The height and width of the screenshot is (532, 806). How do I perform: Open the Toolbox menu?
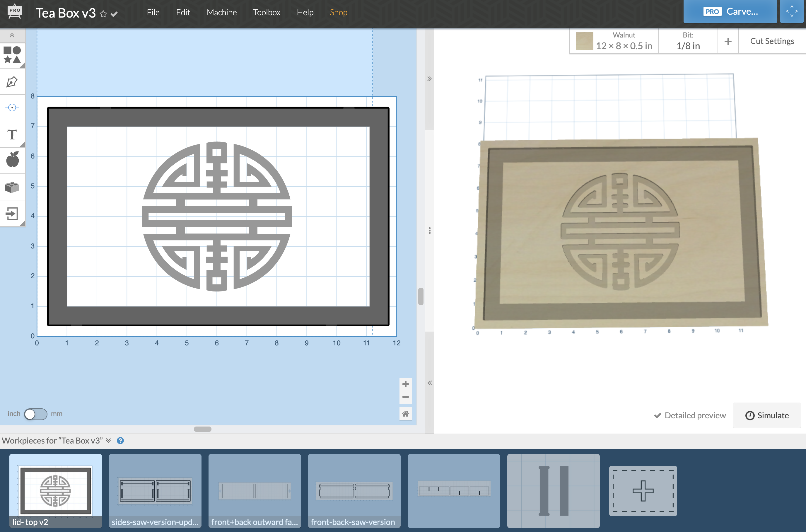click(x=266, y=12)
